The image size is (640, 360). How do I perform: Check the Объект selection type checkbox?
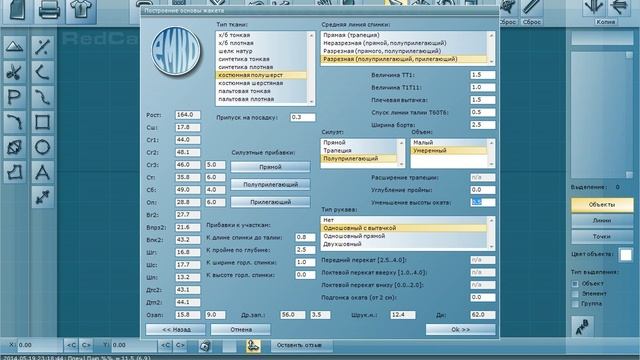(576, 283)
